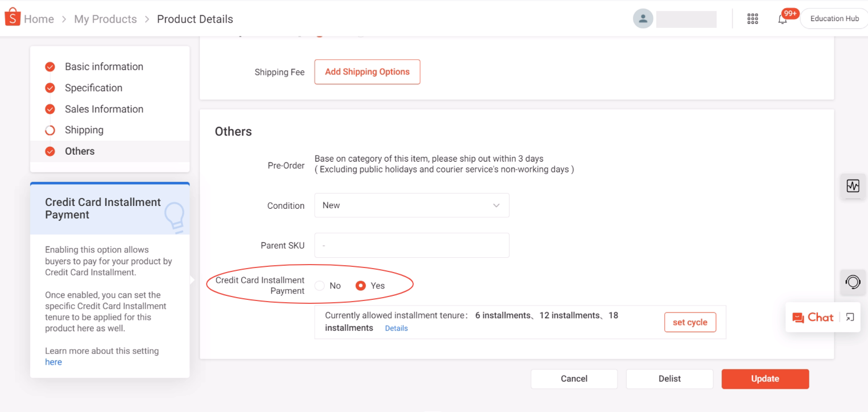This screenshot has height=412, width=868.
Task: Open the apps grid menu
Action: [x=752, y=18]
